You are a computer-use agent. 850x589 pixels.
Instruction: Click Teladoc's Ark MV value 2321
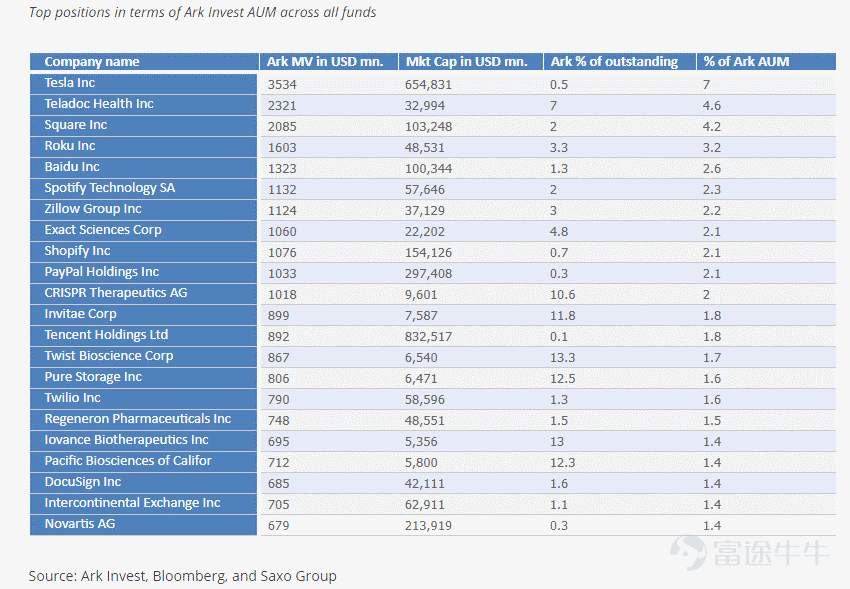[282, 106]
